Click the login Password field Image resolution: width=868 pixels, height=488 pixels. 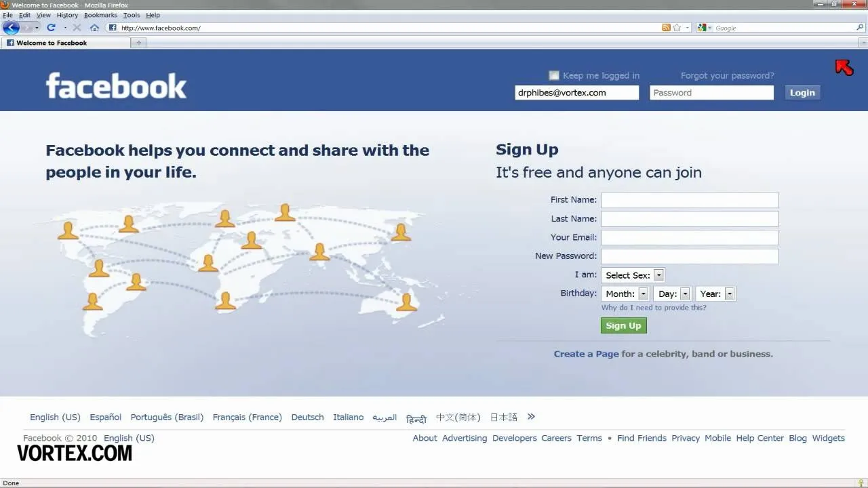711,93
